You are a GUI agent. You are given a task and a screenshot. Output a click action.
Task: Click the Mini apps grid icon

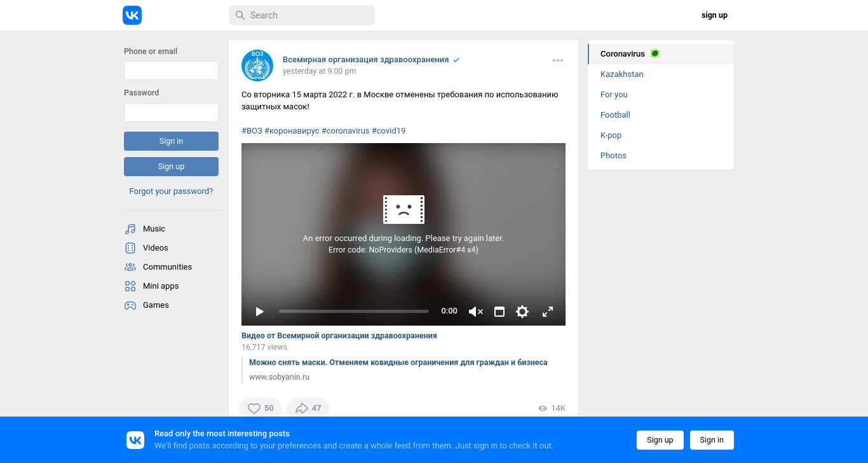(130, 286)
